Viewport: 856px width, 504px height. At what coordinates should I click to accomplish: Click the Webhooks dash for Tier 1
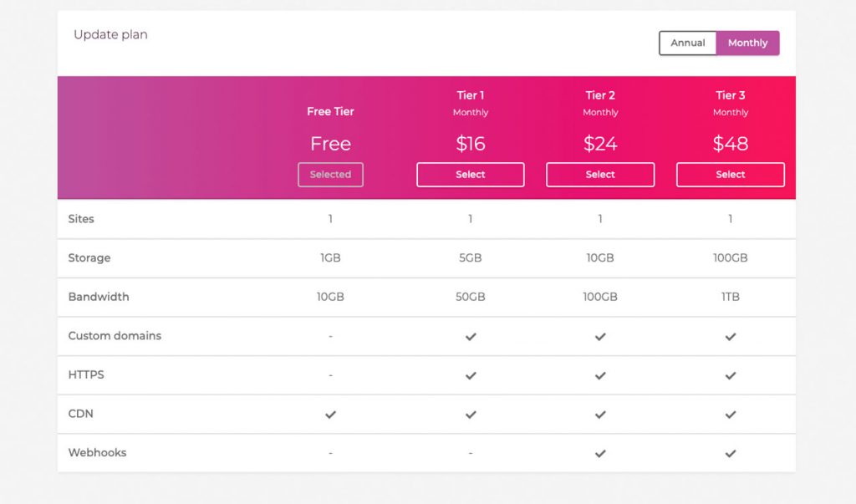(x=471, y=453)
